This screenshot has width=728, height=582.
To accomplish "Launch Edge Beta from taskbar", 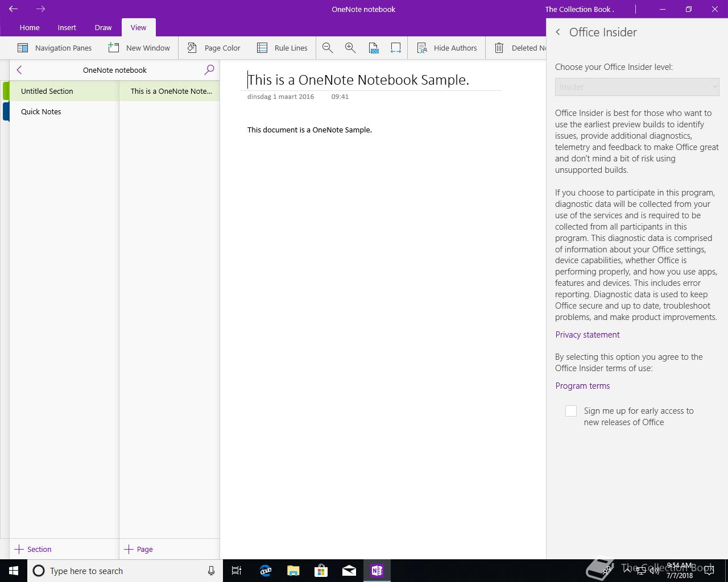I will tap(265, 571).
